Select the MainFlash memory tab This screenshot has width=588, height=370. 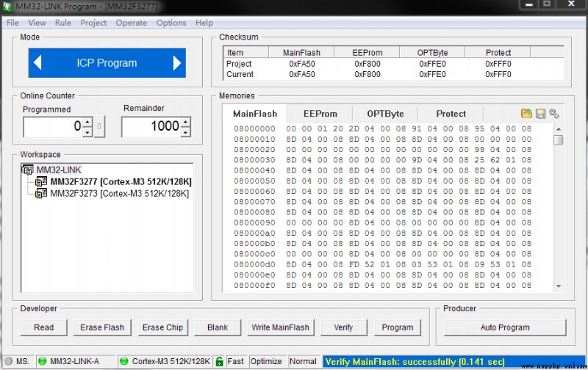[255, 114]
